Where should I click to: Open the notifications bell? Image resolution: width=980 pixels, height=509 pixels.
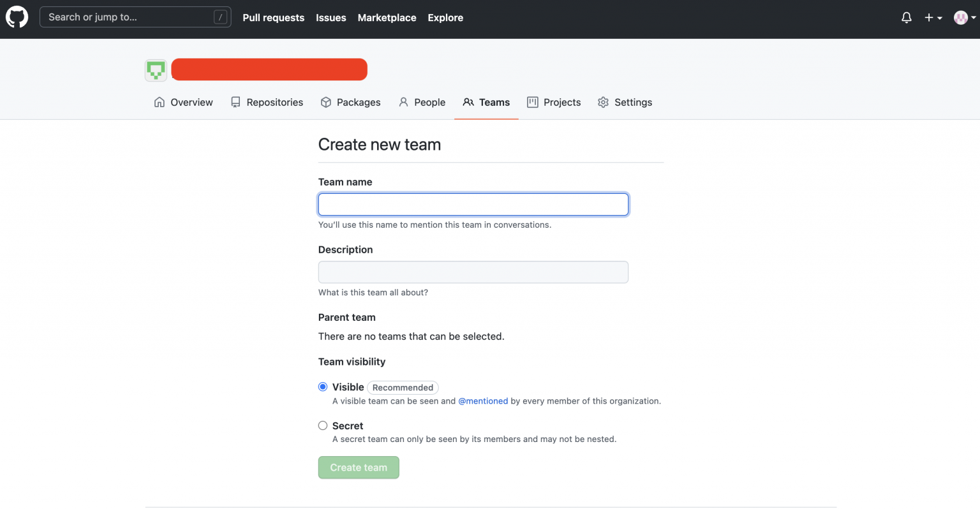(x=906, y=17)
